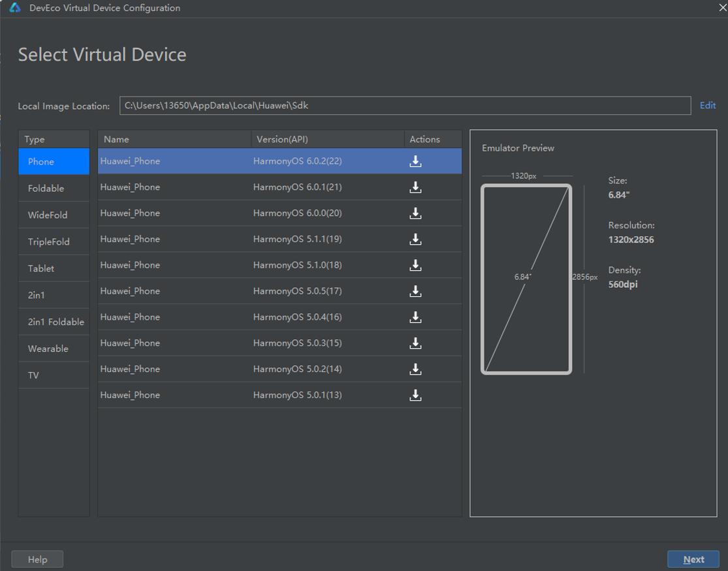Download HarmonyOS 6.0.1(21) phone image
Viewport: 728px width, 571px height.
pyautogui.click(x=415, y=187)
